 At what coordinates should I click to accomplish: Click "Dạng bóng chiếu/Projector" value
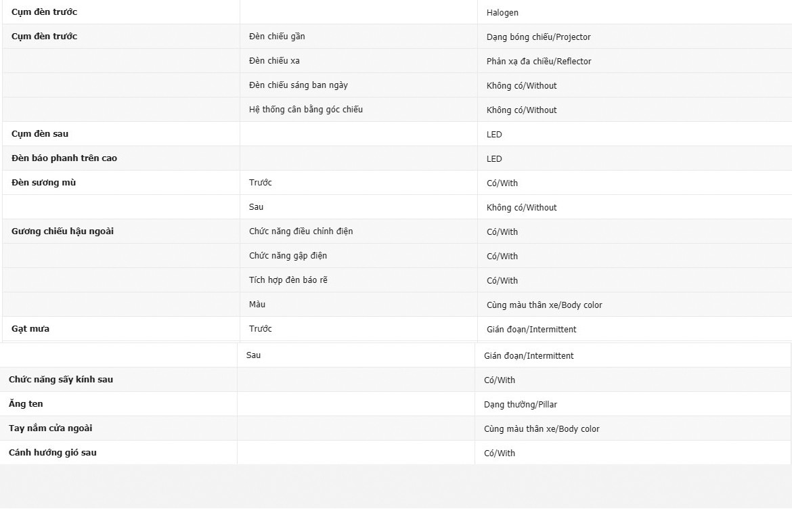(538, 37)
